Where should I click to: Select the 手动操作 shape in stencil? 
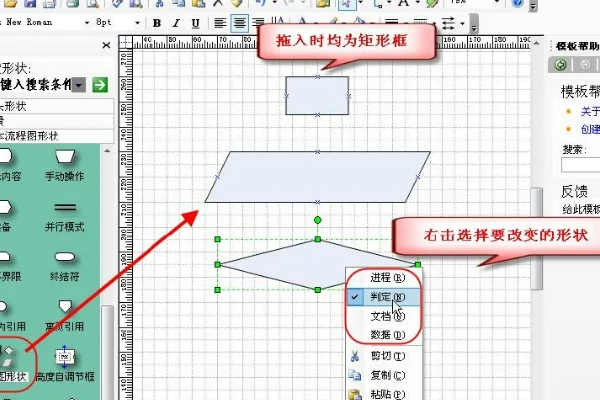65,165
